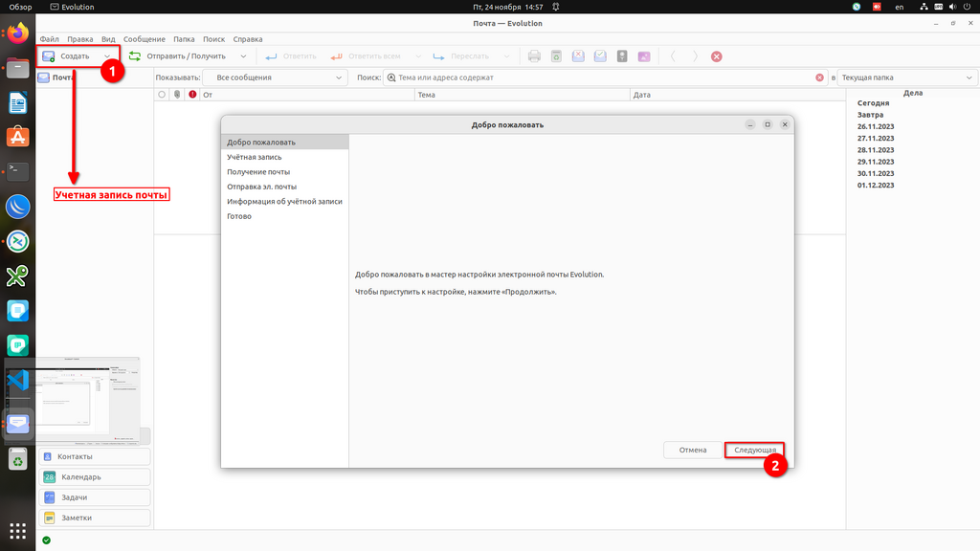Switch to the Calendar view
Screen dimensions: 980x551
(95, 476)
